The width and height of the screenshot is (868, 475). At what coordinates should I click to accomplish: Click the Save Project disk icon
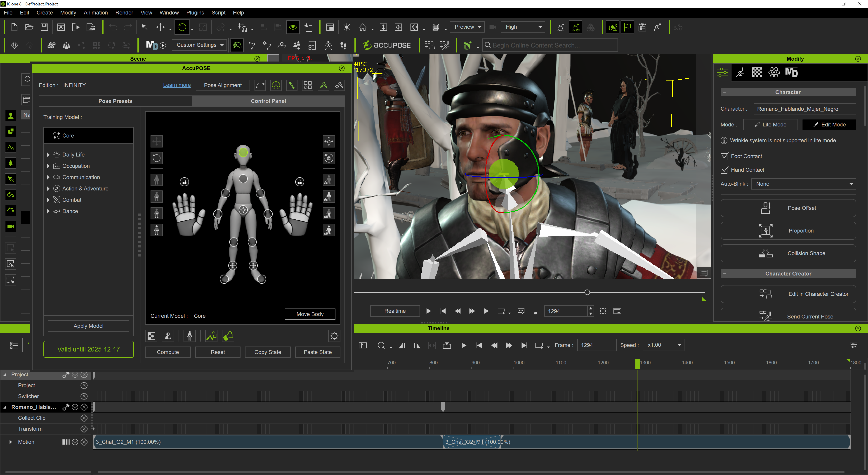(44, 27)
